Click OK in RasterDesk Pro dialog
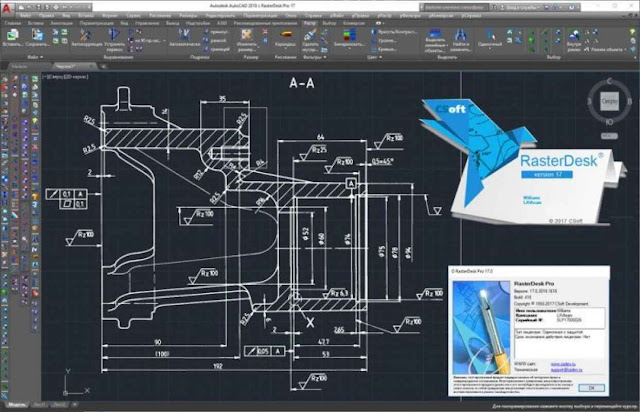The width and height of the screenshot is (640, 412). 591,388
